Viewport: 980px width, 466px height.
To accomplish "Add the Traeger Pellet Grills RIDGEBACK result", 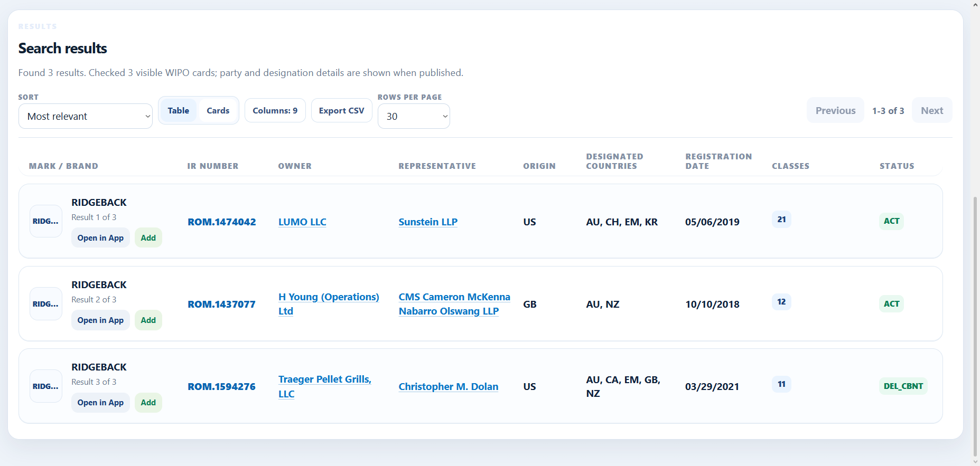I will pos(148,403).
